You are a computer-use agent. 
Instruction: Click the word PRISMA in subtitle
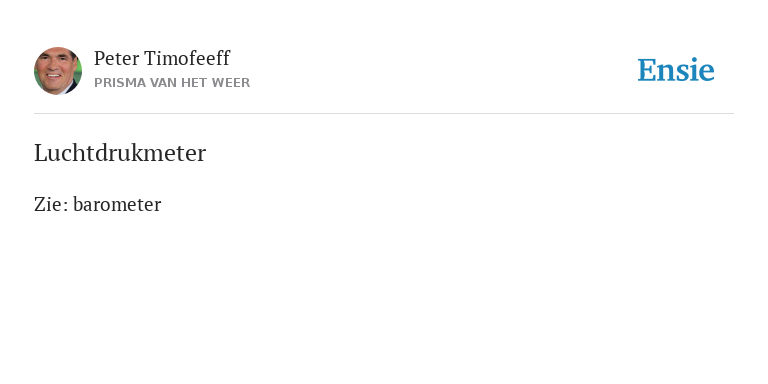coord(120,83)
